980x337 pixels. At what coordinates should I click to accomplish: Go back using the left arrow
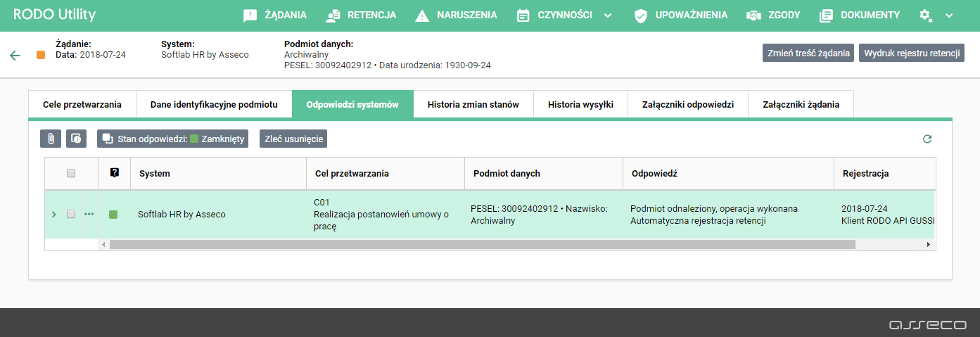pyautogui.click(x=15, y=55)
